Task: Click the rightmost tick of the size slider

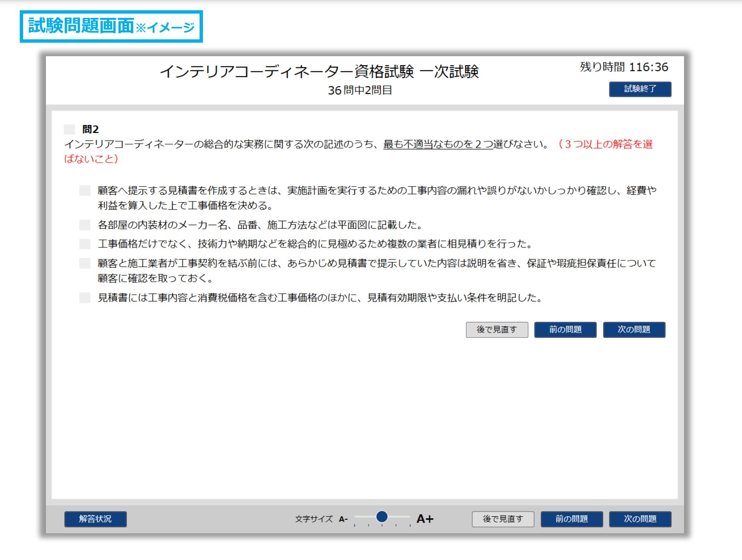Action: pyautogui.click(x=410, y=525)
